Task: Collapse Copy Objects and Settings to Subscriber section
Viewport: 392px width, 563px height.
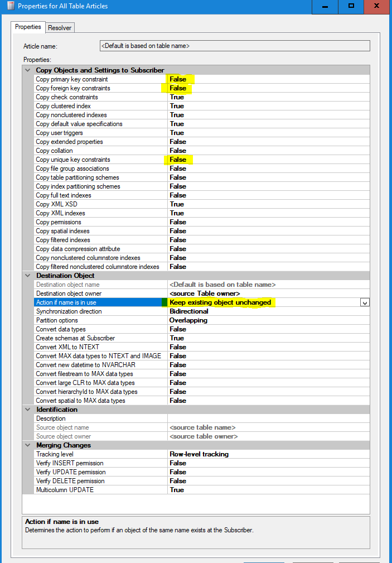Action: (28, 70)
